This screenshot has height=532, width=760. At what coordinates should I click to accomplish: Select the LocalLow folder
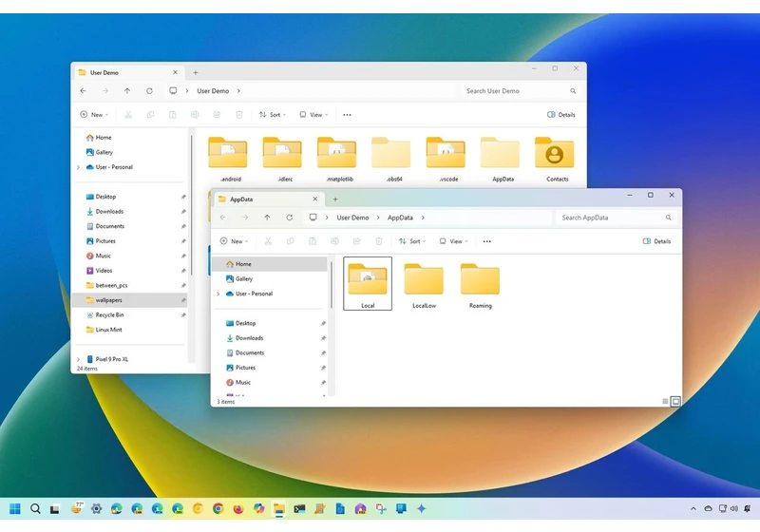(424, 285)
